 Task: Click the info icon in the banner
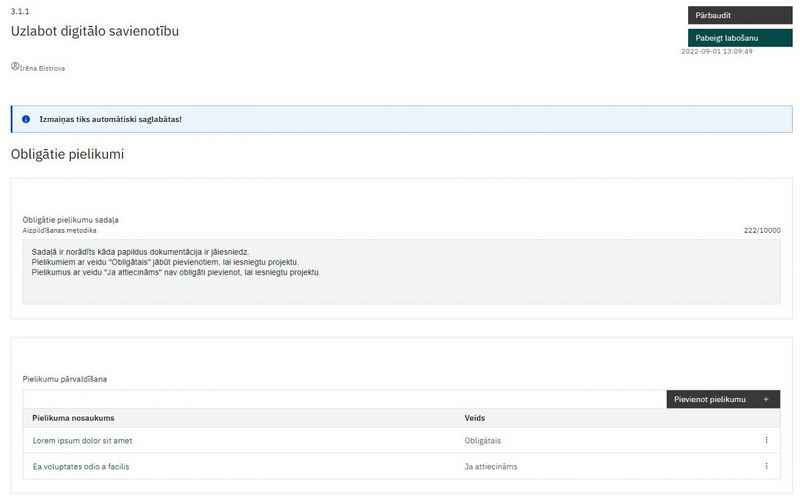(x=26, y=119)
